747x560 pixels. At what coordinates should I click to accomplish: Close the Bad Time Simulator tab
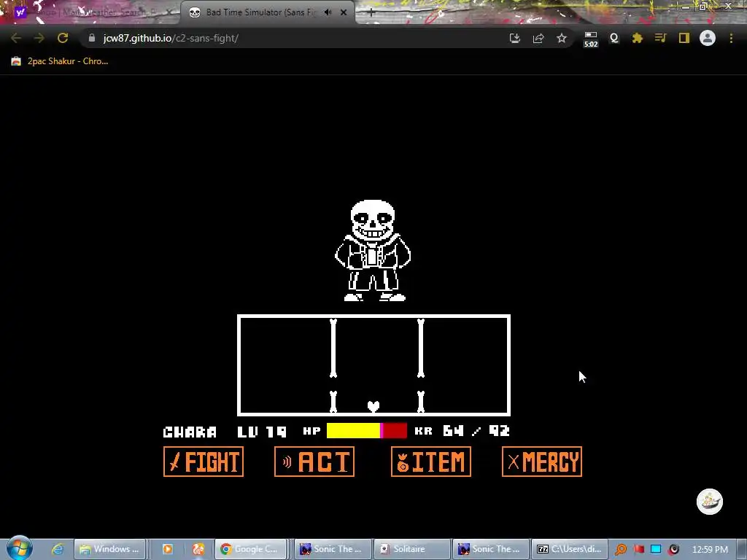coord(344,12)
